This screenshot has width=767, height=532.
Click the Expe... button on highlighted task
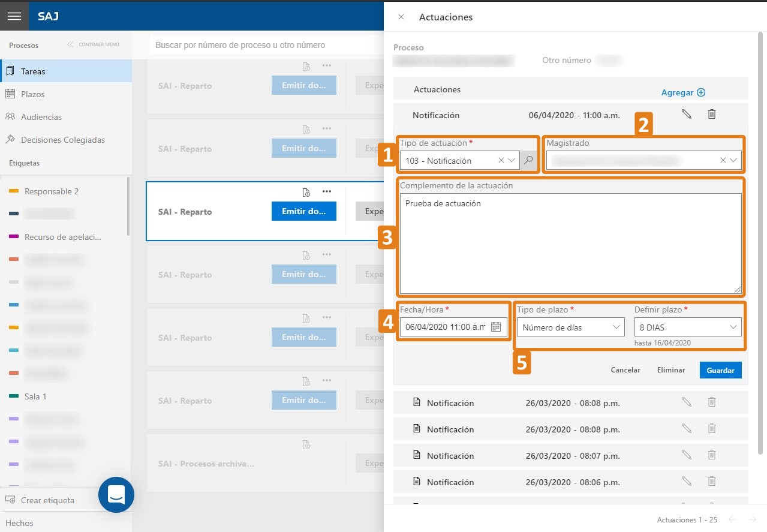point(369,211)
